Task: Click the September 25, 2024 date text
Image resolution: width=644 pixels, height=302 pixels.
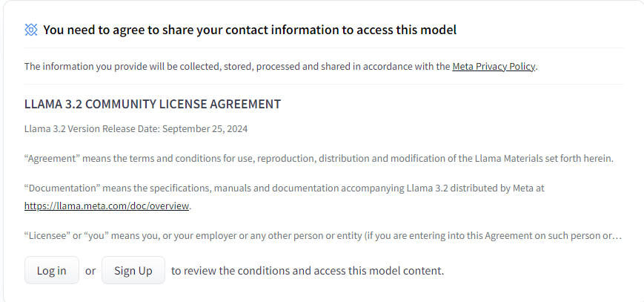Action: click(x=205, y=128)
